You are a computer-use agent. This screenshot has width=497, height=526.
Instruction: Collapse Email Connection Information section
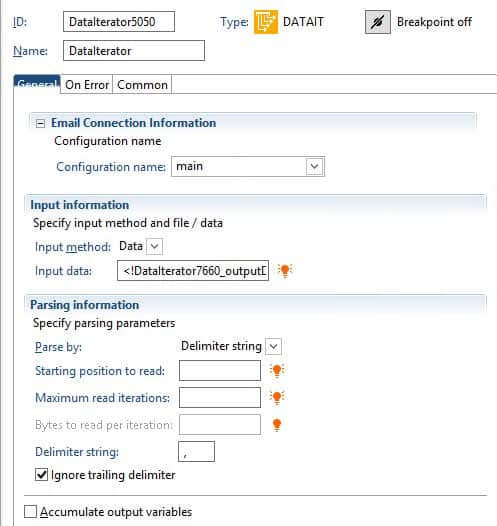tap(40, 124)
